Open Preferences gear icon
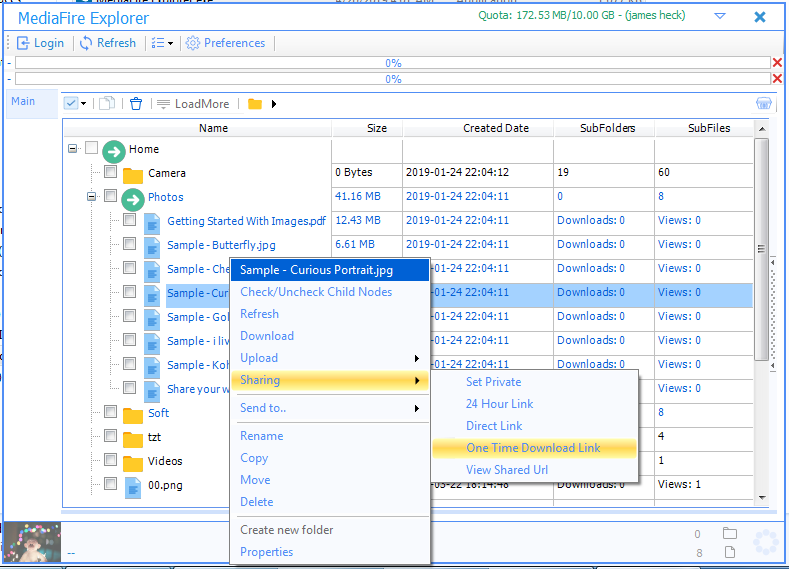Viewport: 789px width, 569px height. (193, 43)
